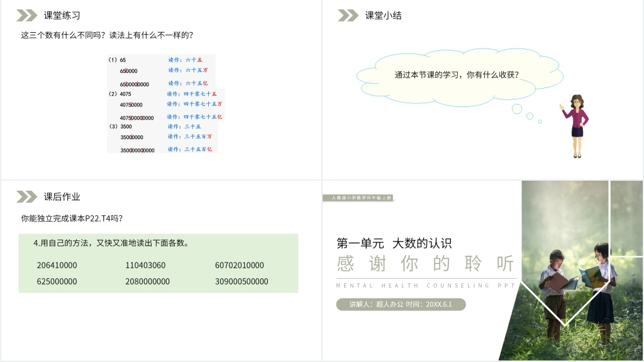Click the 你能独立完成课本P22.T4吗 question text
This screenshot has width=644, height=362.
72,218
